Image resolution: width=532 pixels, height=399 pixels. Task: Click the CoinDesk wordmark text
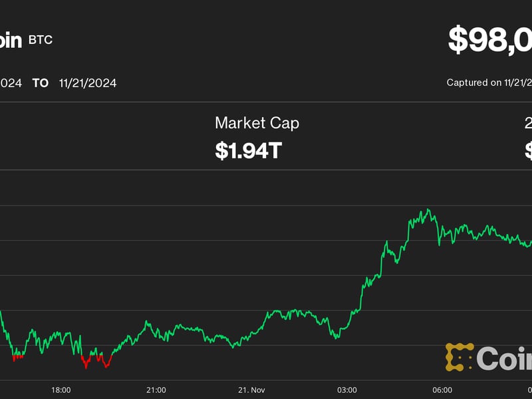(504, 358)
